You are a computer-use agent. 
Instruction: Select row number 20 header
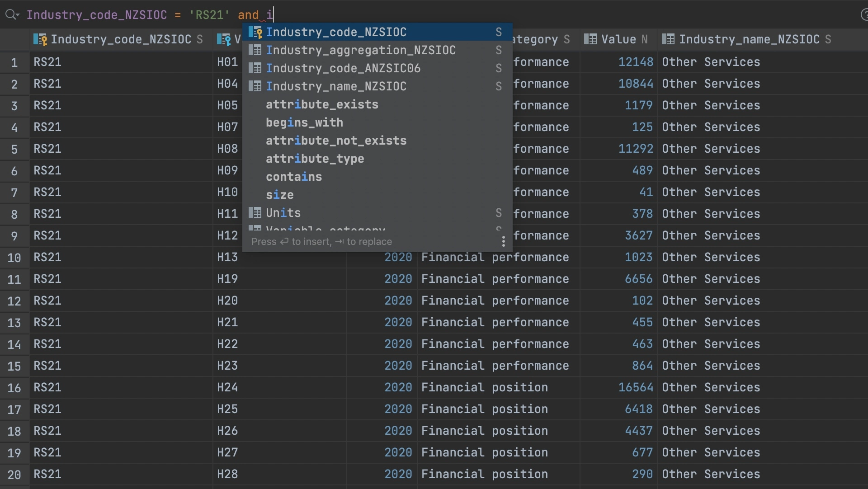click(x=14, y=475)
